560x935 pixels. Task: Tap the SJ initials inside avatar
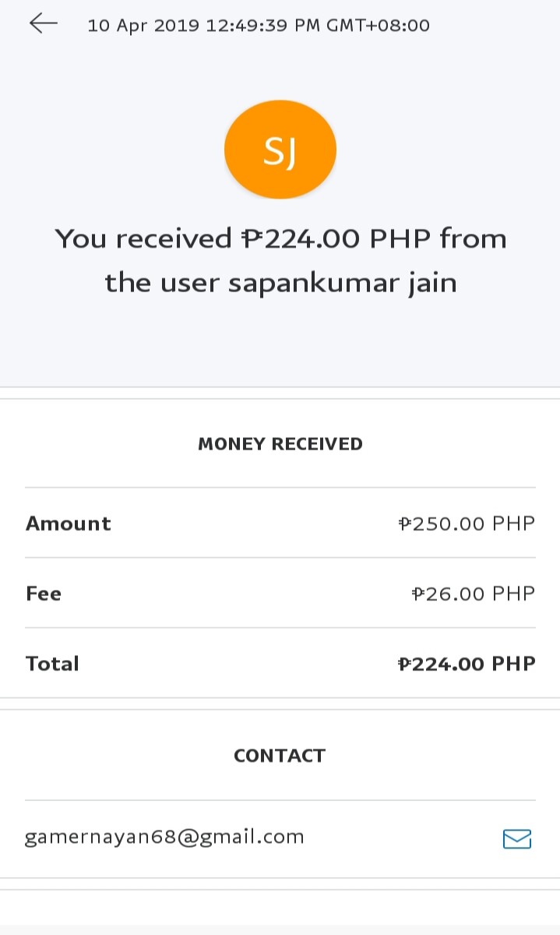tap(280, 151)
